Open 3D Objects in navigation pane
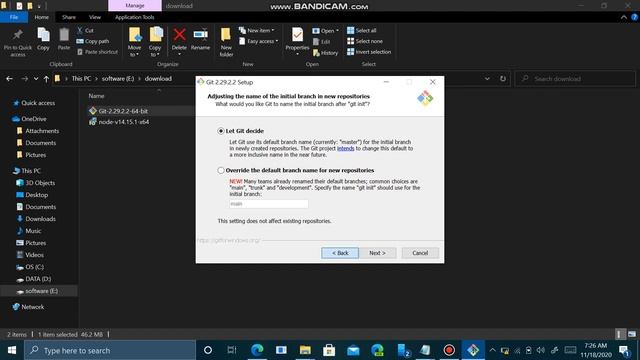The height and width of the screenshot is (360, 640). tap(40, 183)
